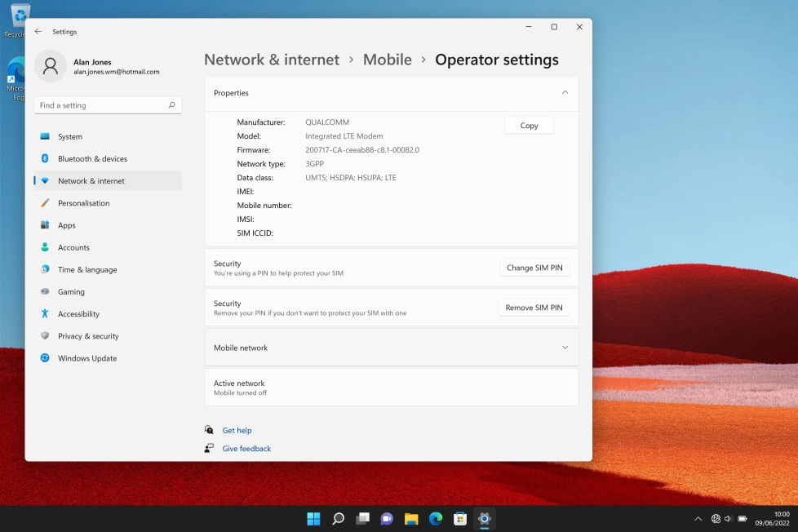The image size is (798, 532).
Task: Show hidden system tray icons
Action: (698, 519)
